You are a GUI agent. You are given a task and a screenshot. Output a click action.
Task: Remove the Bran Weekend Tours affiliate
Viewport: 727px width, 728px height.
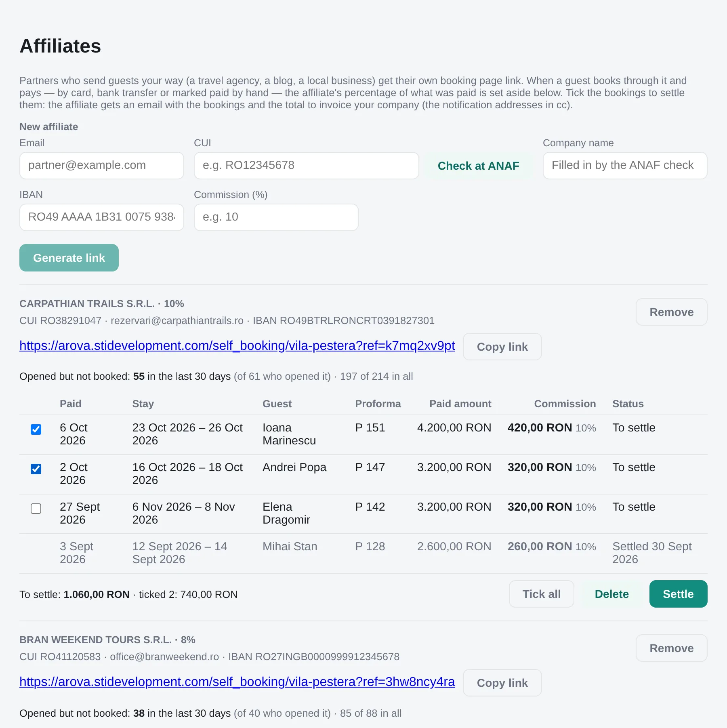click(x=671, y=648)
